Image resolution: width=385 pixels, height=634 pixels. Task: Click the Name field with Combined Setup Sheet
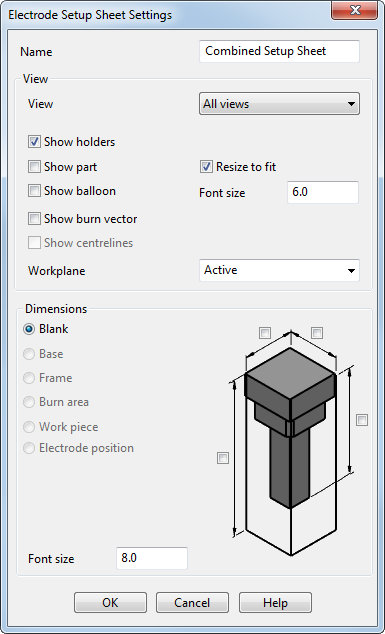(279, 51)
